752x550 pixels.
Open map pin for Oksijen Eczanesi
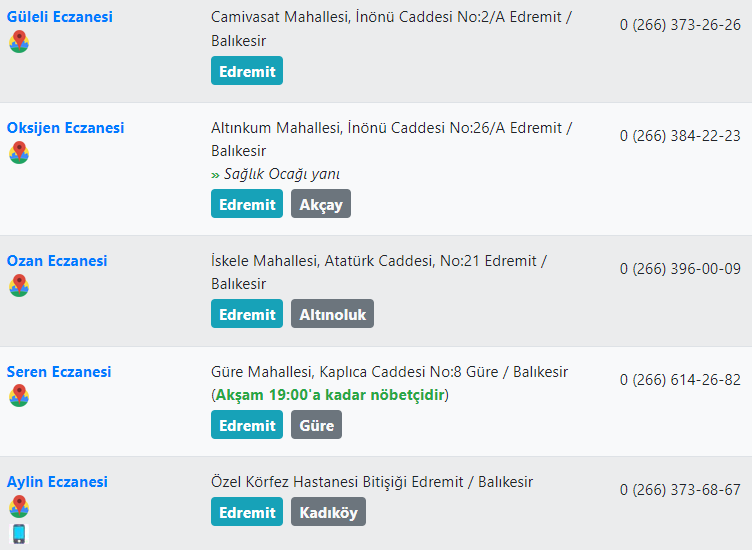tap(19, 152)
